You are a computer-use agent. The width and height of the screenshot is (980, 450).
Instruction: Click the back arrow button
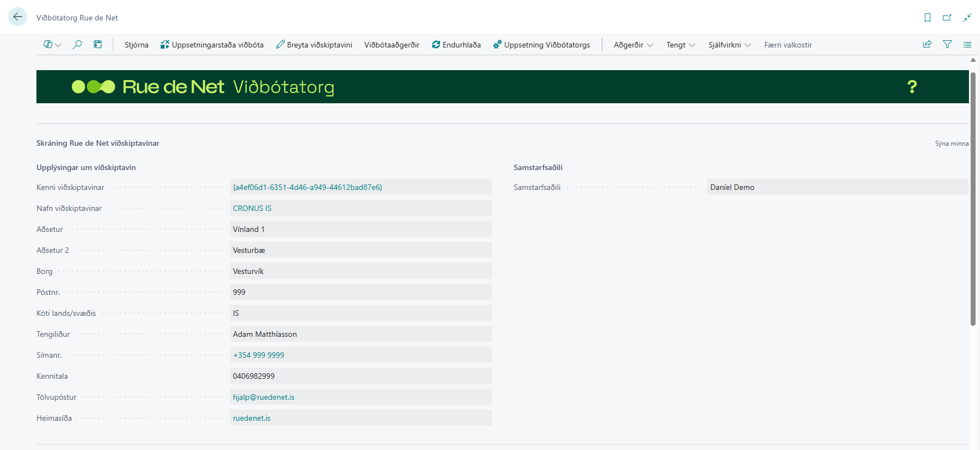point(18,17)
